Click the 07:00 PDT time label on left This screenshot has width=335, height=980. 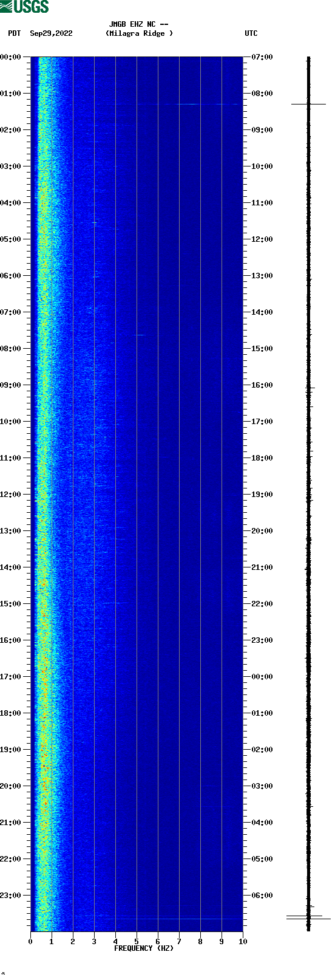pos(11,312)
